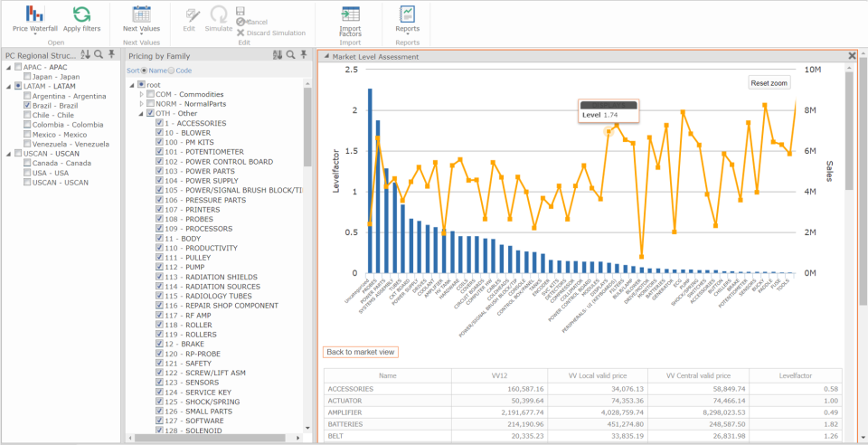The image size is (868, 445).
Task: Expand the COM - Commodities node
Action: coord(141,94)
